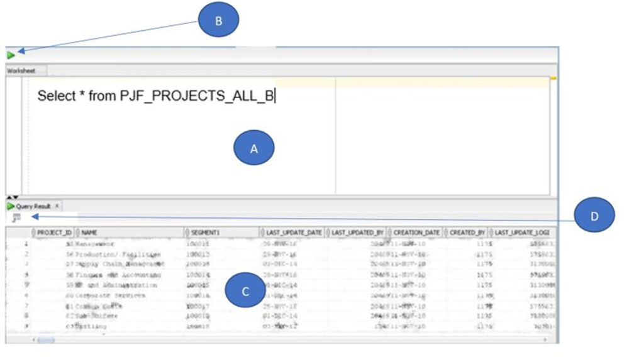Sort by the PROJECT_ID column header

(x=54, y=233)
